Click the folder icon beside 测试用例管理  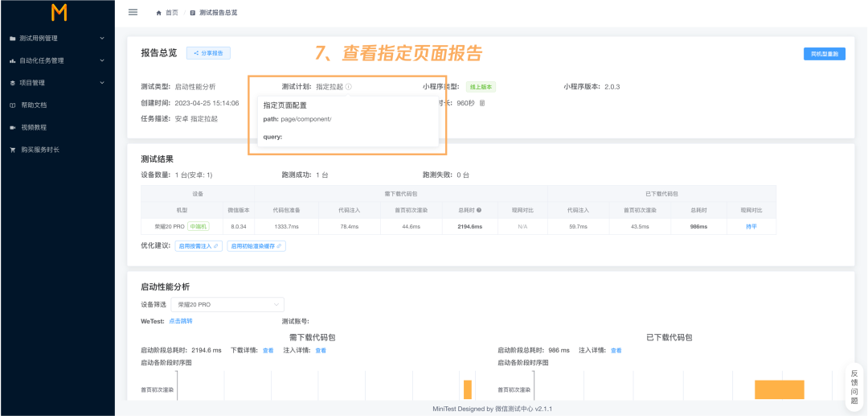coord(12,39)
